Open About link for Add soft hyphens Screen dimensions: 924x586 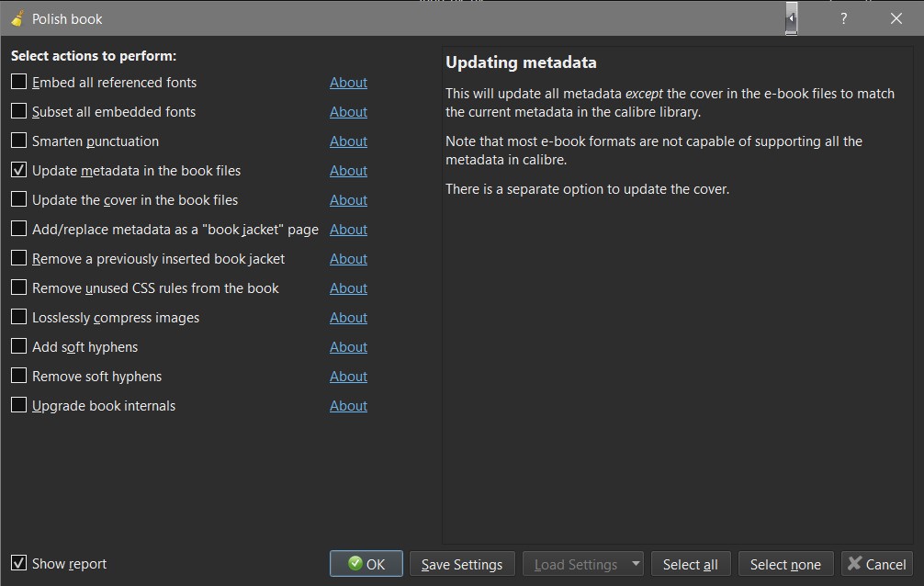point(348,347)
